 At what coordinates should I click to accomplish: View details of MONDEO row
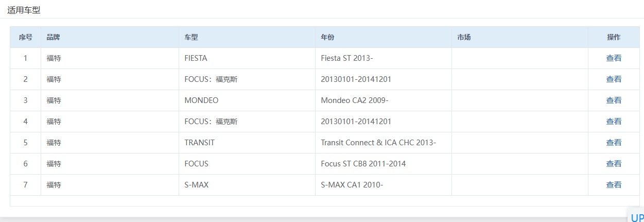coord(614,100)
